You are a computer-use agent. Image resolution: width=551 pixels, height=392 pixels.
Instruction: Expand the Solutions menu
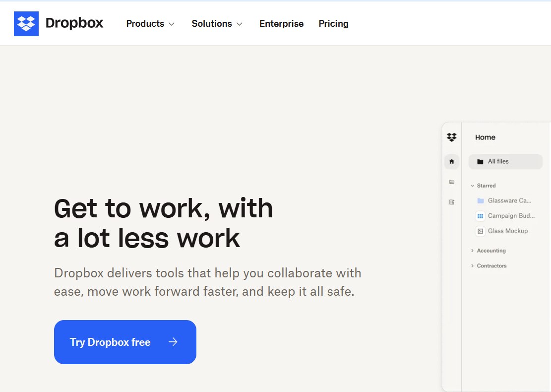[x=217, y=23]
